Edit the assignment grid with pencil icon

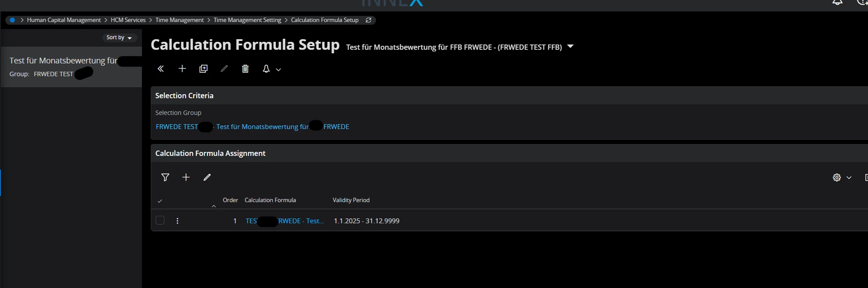207,177
